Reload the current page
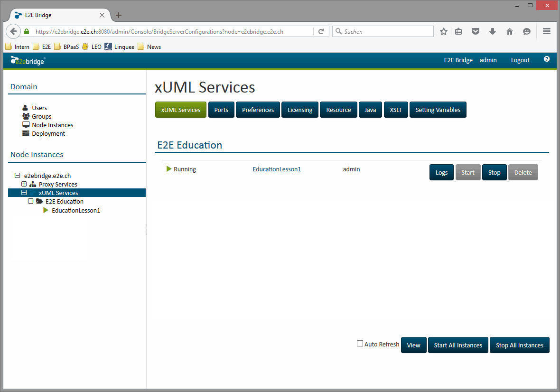The height and width of the screenshot is (392, 560). 321,31
